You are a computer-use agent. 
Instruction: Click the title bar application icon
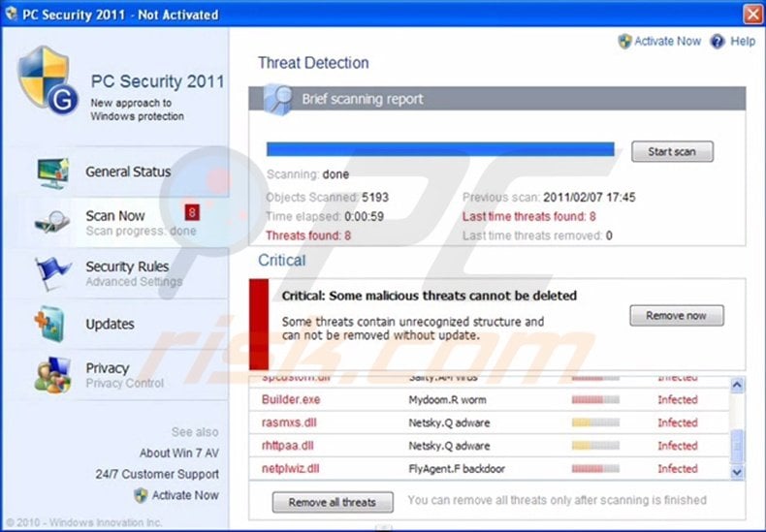[11, 14]
